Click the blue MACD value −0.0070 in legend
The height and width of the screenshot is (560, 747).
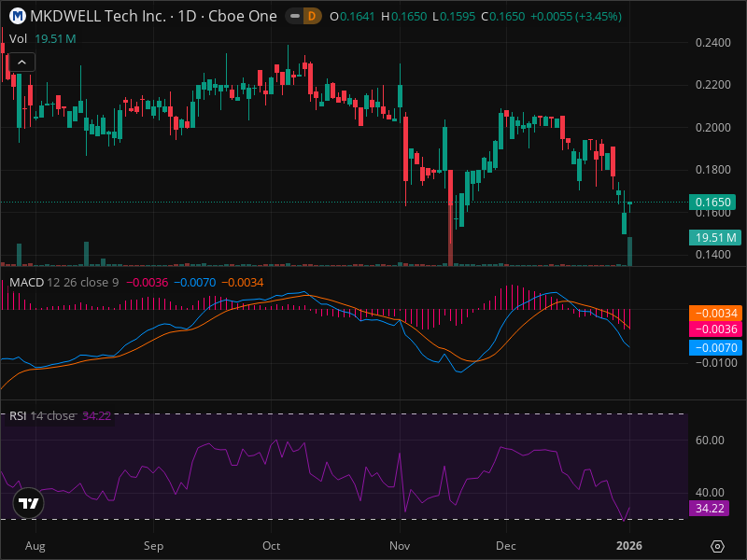(x=195, y=283)
